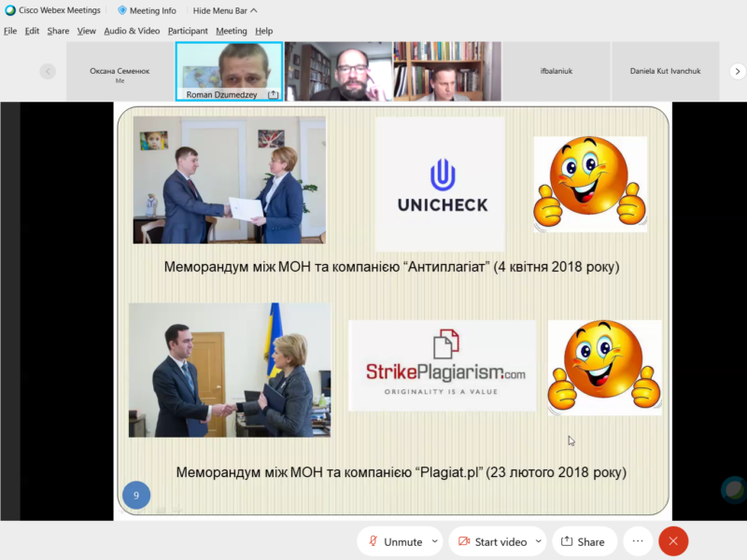Image resolution: width=747 pixels, height=560 pixels.
Task: Click the sharing indicator on Roman Dzumedzey's tile
Action: (x=273, y=95)
